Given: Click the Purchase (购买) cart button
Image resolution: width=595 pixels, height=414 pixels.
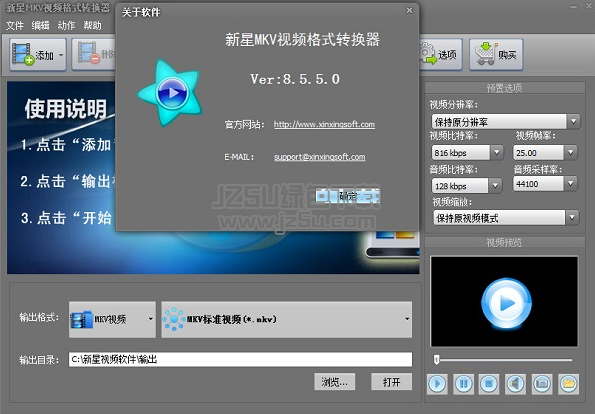Looking at the screenshot, I should (x=496, y=55).
